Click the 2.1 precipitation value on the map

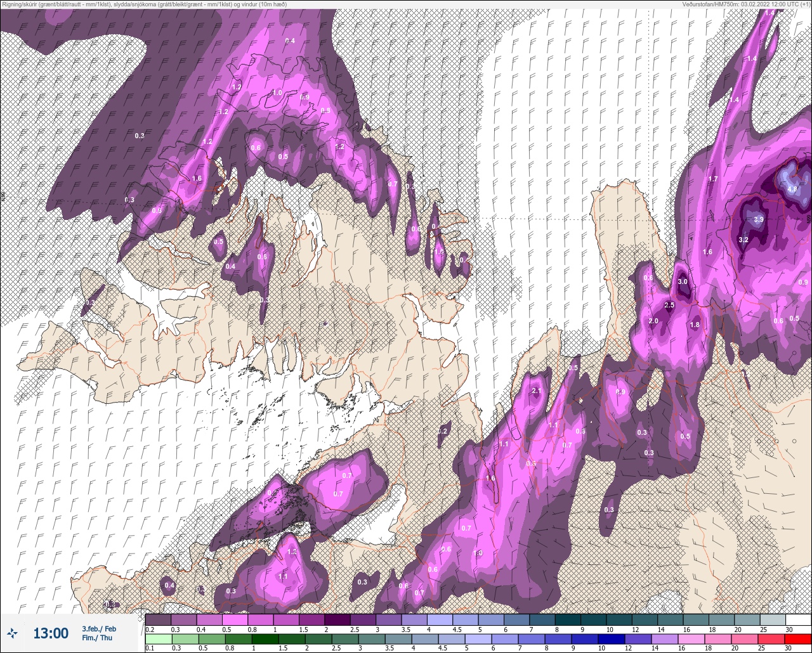[x=537, y=391]
